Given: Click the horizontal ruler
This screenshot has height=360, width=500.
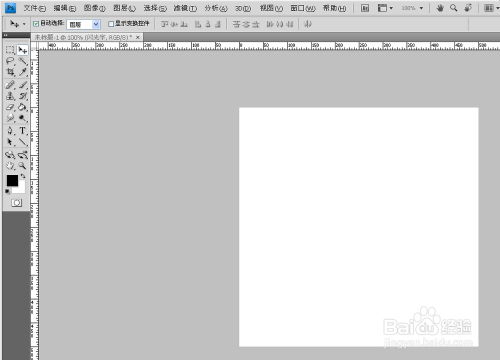Looking at the screenshot, I should pyautogui.click(x=269, y=46).
